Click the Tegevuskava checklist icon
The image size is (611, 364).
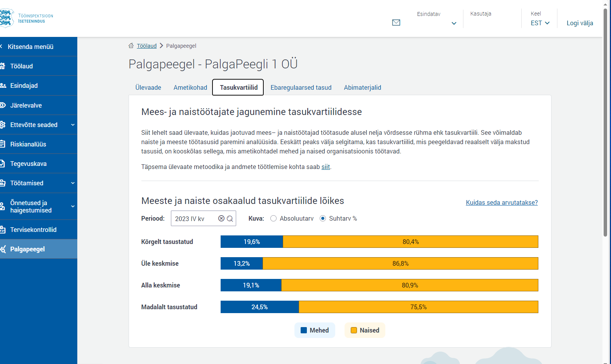click(2, 164)
